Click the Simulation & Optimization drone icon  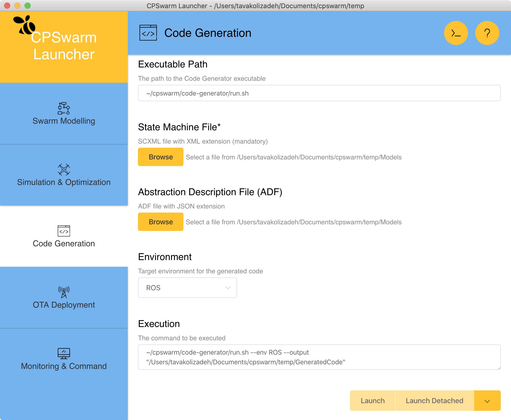click(64, 169)
